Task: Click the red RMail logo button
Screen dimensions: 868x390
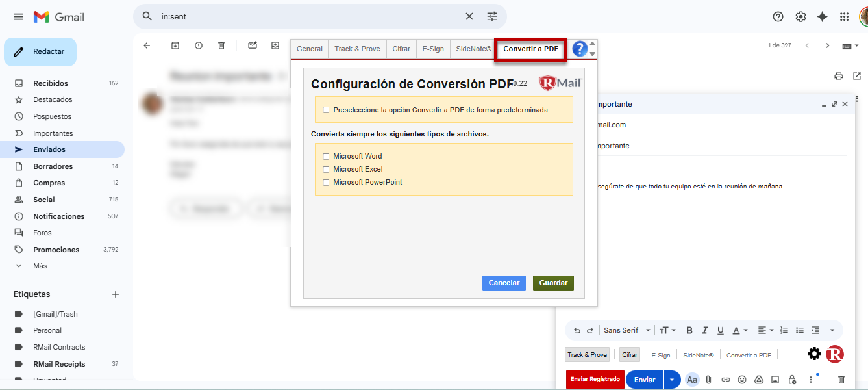Action: click(834, 354)
